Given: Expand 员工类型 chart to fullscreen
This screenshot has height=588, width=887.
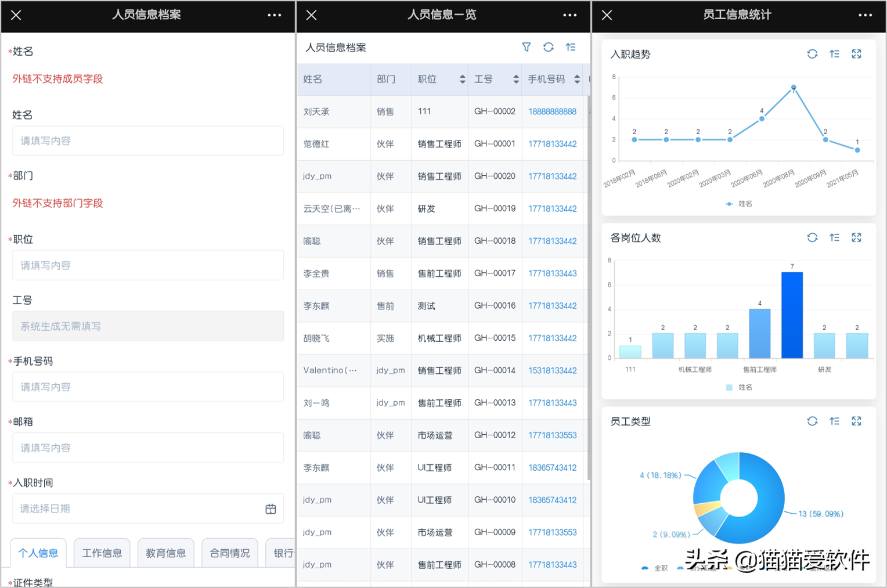Looking at the screenshot, I should [x=856, y=421].
